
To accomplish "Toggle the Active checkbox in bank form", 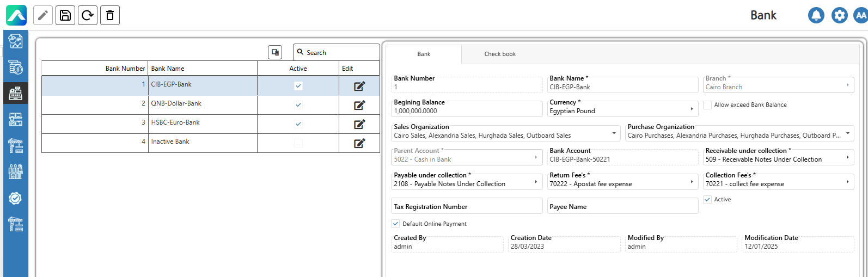I will [707, 200].
